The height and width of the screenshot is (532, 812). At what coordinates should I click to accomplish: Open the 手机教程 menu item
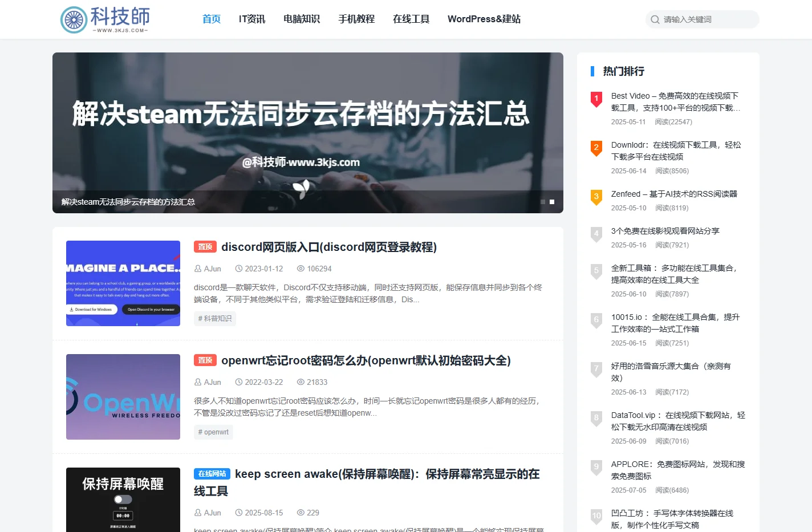[356, 19]
